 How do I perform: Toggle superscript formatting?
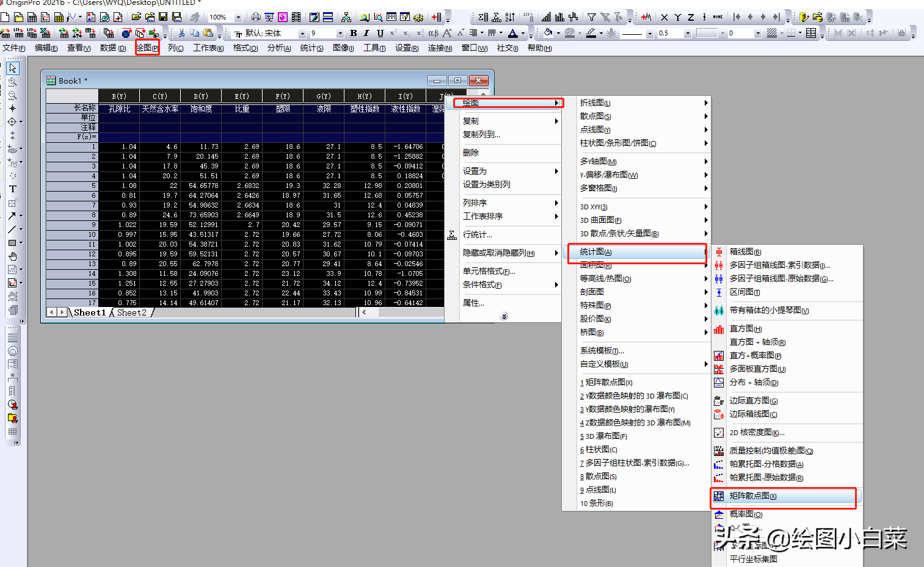(393, 33)
